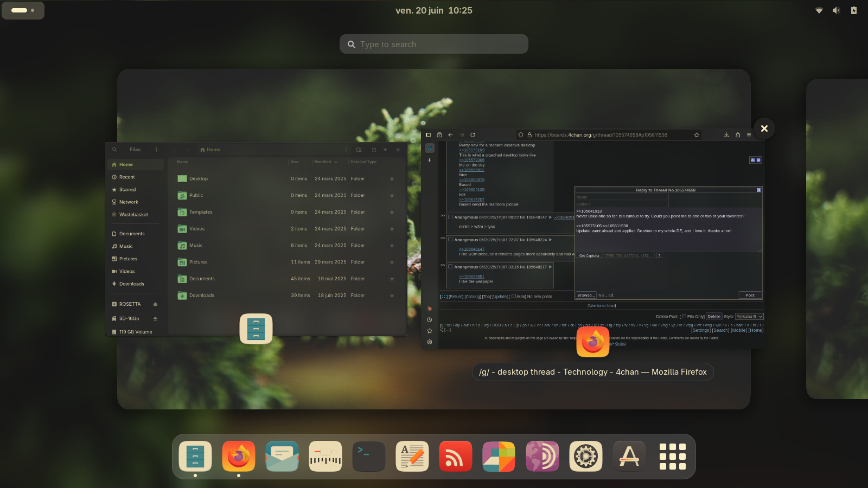The image size is (868, 488).
Task: Select Wastebasket in Files sidebar
Action: click(x=136, y=215)
